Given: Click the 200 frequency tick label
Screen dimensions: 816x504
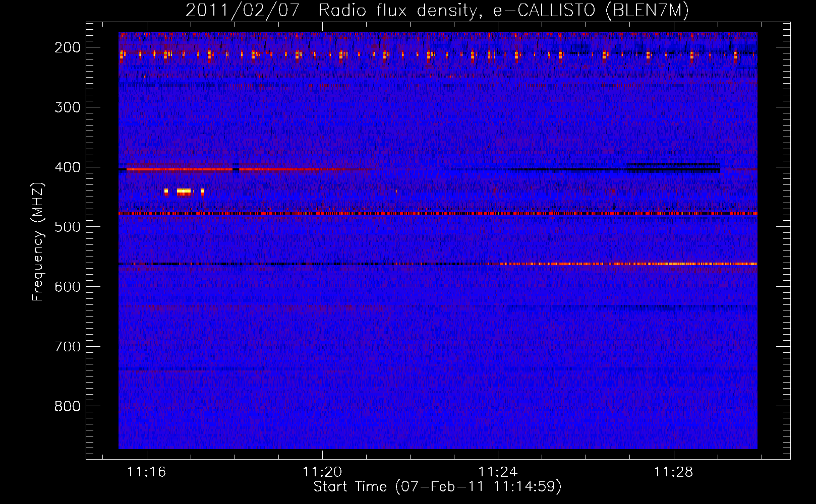Looking at the screenshot, I should click(x=68, y=47).
